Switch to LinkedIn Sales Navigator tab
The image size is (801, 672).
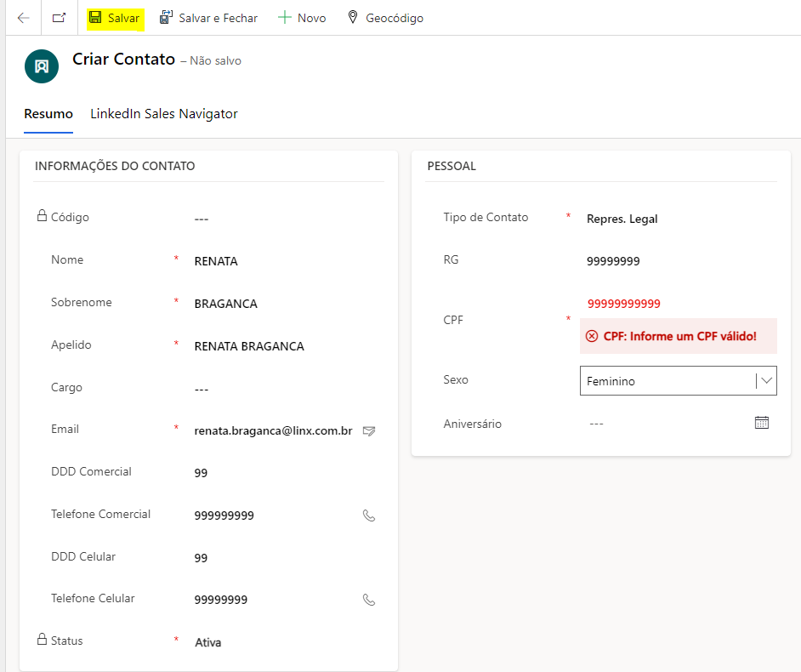(x=164, y=114)
